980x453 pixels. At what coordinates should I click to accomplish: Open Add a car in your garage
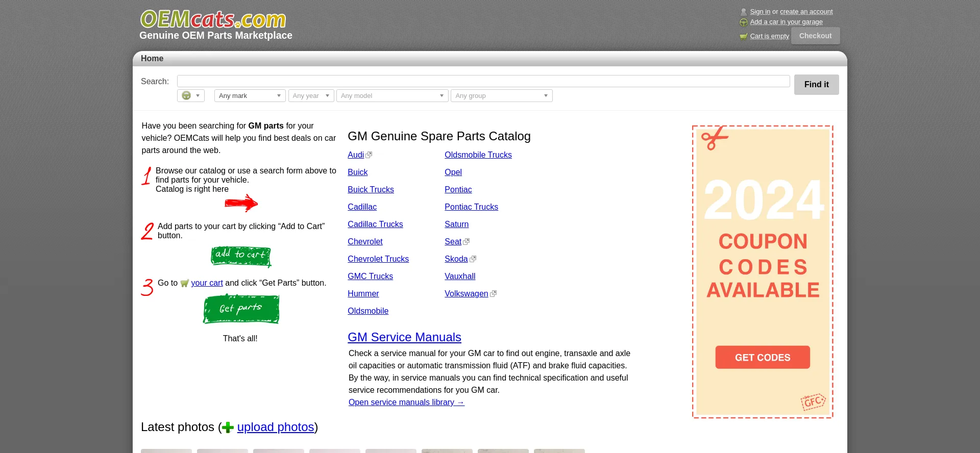tap(787, 22)
